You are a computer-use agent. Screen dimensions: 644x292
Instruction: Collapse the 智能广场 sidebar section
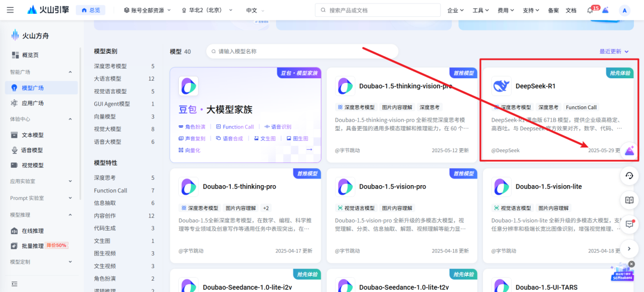(x=70, y=72)
